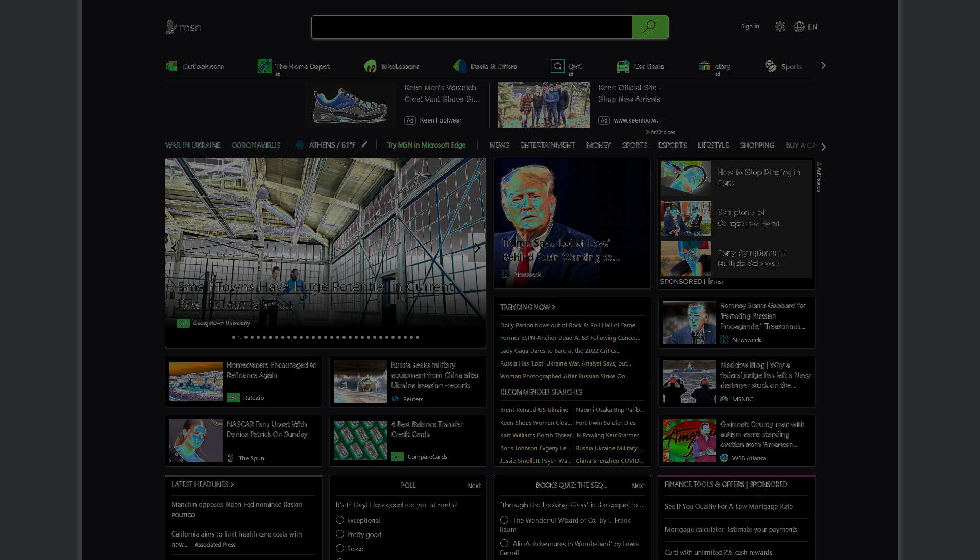Select the first carousel dot indicator
Viewport: 980px width, 560px height.
coord(234,337)
